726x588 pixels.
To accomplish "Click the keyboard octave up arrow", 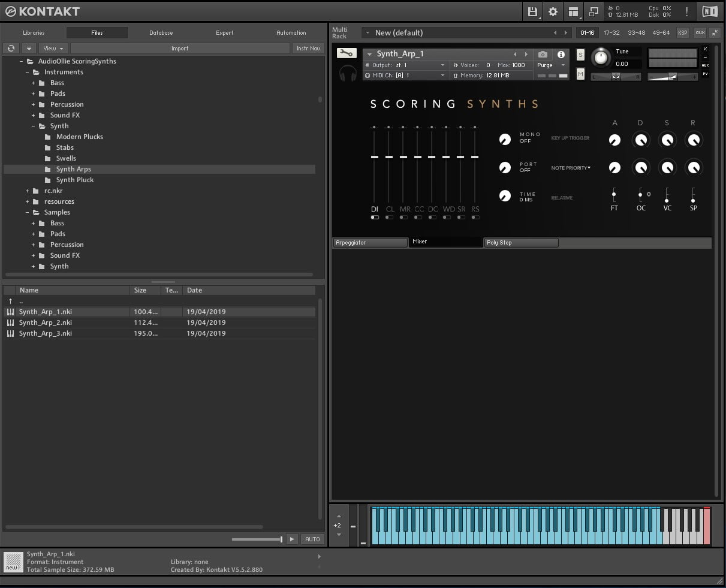I will coord(339,516).
